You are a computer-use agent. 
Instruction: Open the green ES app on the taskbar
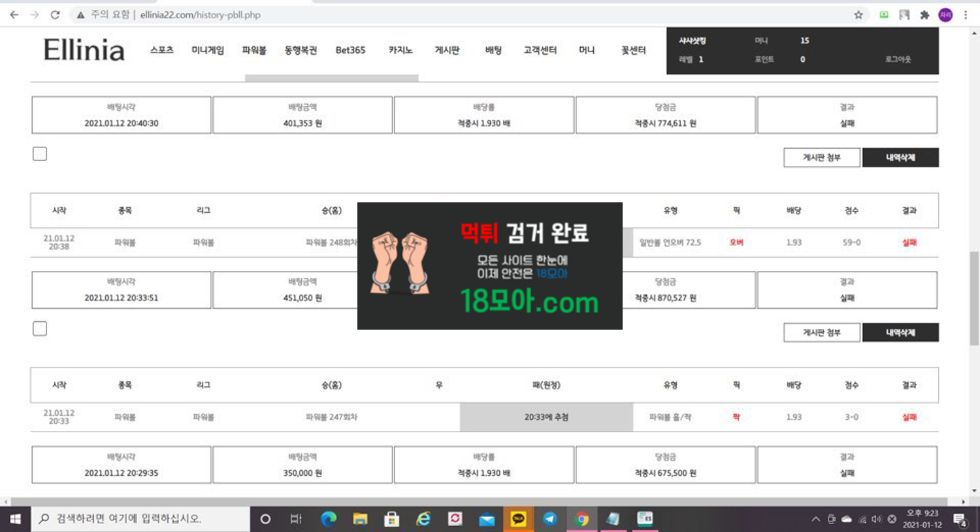(645, 519)
